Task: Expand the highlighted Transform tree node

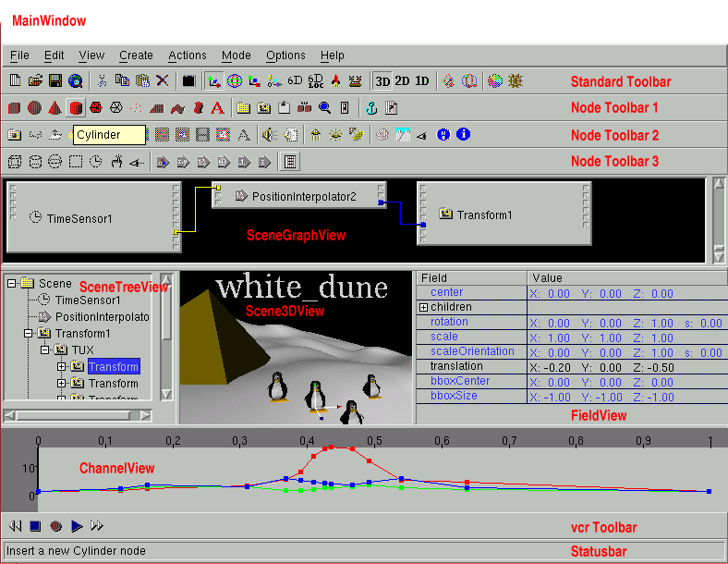Action: tap(61, 366)
